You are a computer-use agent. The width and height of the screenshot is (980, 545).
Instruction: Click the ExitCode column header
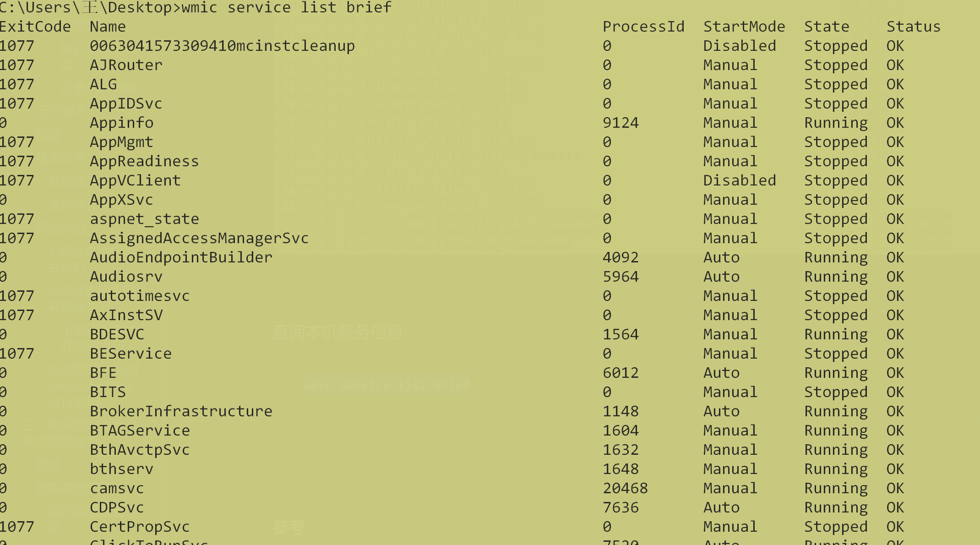pyautogui.click(x=35, y=27)
